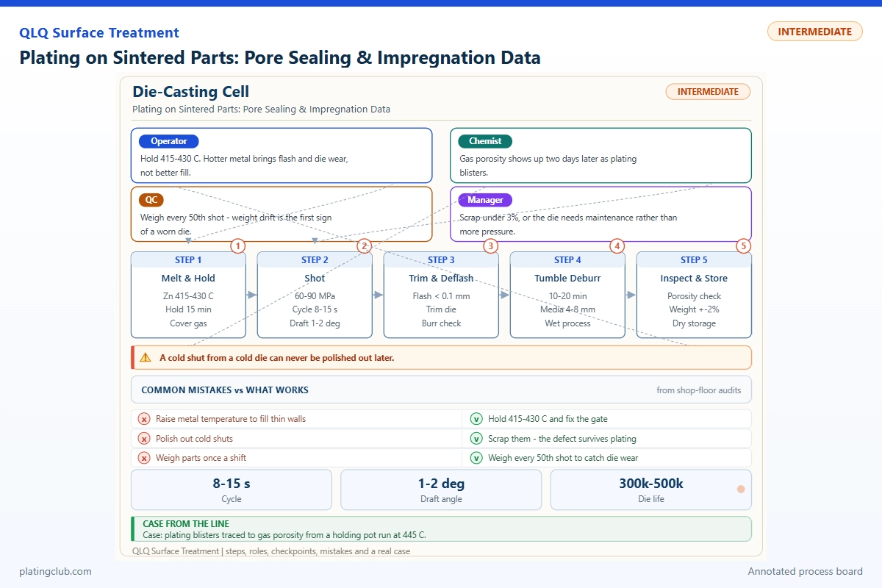Click the 'QLQ Surface Treatment' brand title
This screenshot has height=588, width=882.
click(x=99, y=32)
